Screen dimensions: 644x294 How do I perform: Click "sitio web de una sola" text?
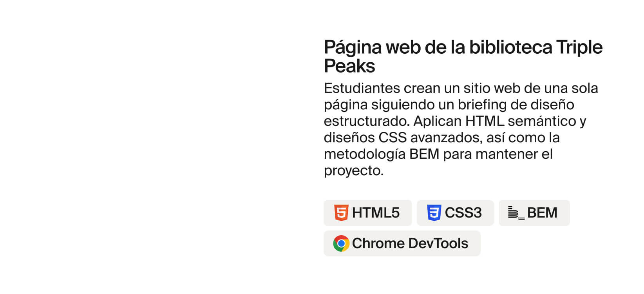click(x=531, y=88)
